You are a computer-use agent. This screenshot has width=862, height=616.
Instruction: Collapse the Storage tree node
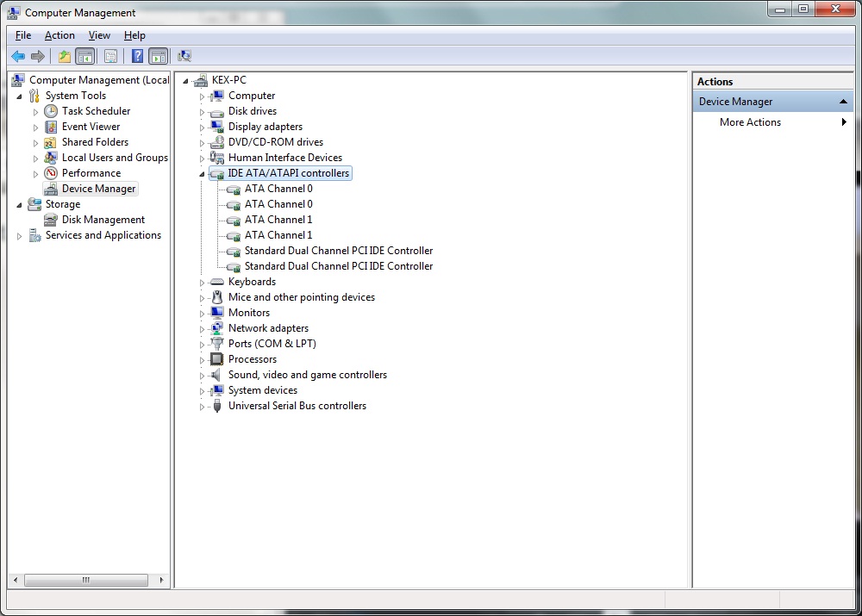pos(19,205)
